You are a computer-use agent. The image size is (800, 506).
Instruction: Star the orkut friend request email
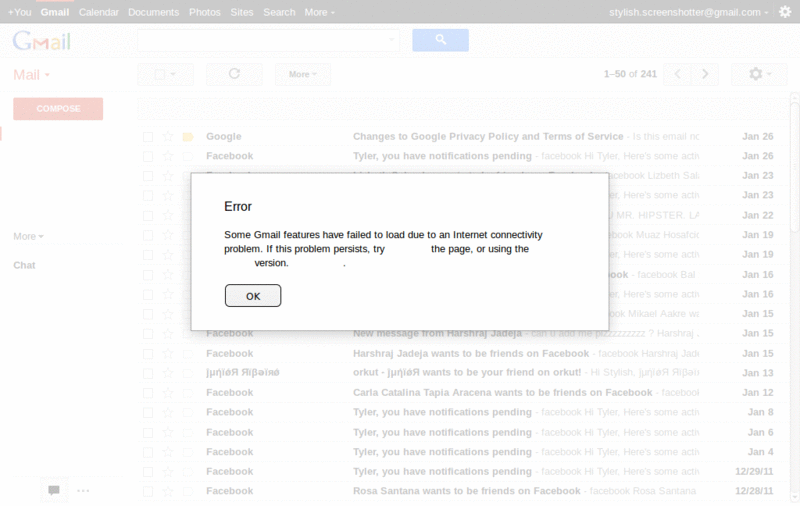167,373
